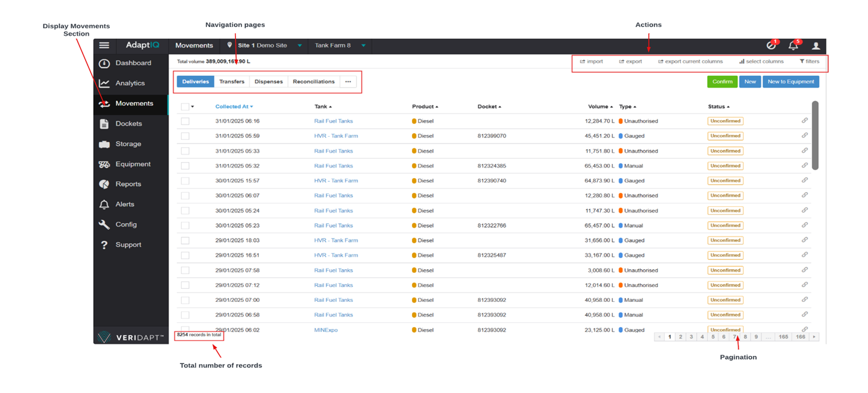Switch to the Transfers tab
Image resolution: width=868 pixels, height=393 pixels.
tap(232, 82)
